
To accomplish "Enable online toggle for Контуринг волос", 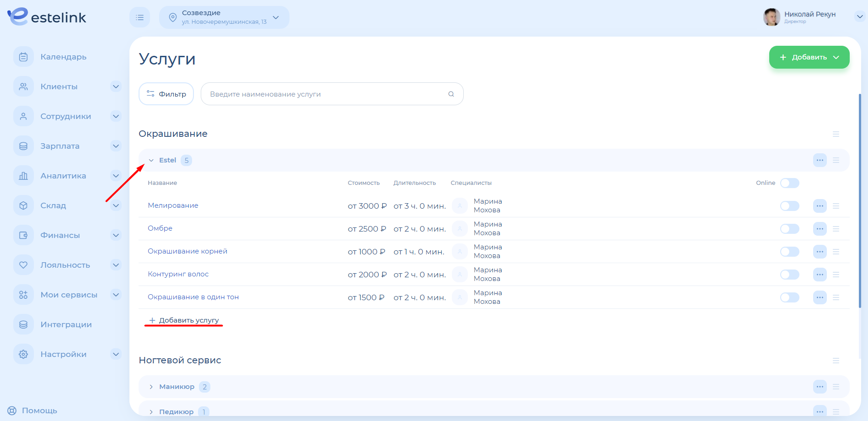I will [x=789, y=275].
